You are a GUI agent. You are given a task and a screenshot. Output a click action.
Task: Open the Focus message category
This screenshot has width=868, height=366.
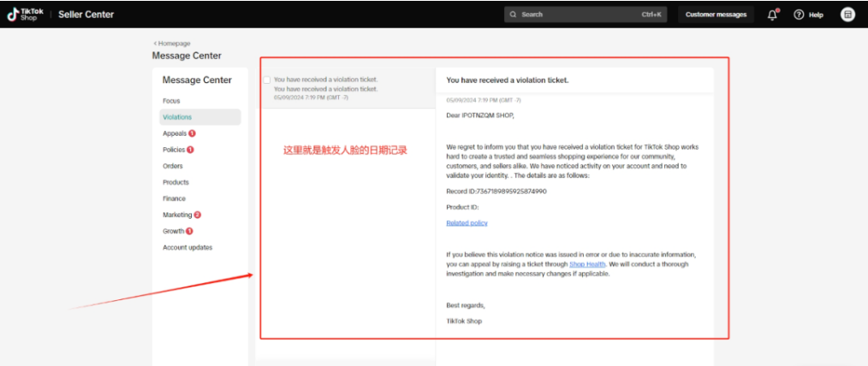171,101
